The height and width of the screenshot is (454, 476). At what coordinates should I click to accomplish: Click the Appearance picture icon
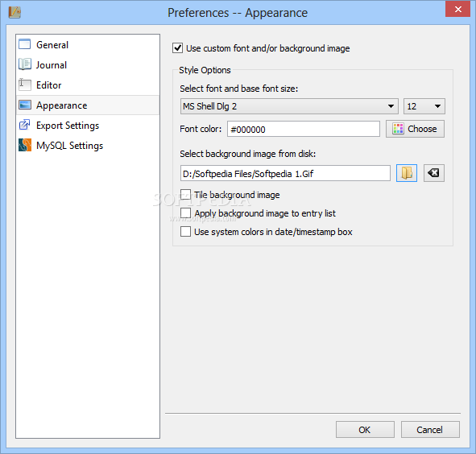pos(25,105)
